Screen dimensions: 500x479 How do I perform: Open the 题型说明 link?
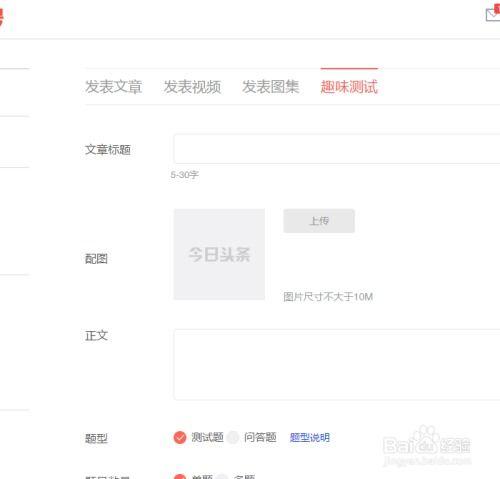(310, 437)
